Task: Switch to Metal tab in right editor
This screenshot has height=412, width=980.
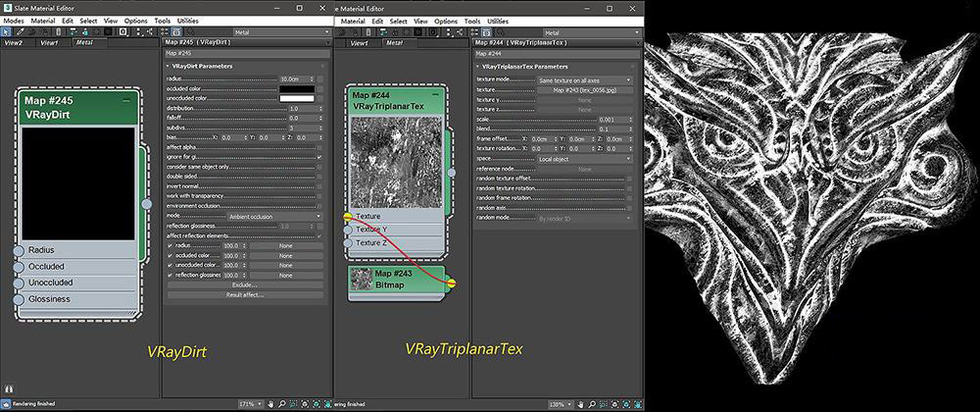Action: [x=394, y=43]
